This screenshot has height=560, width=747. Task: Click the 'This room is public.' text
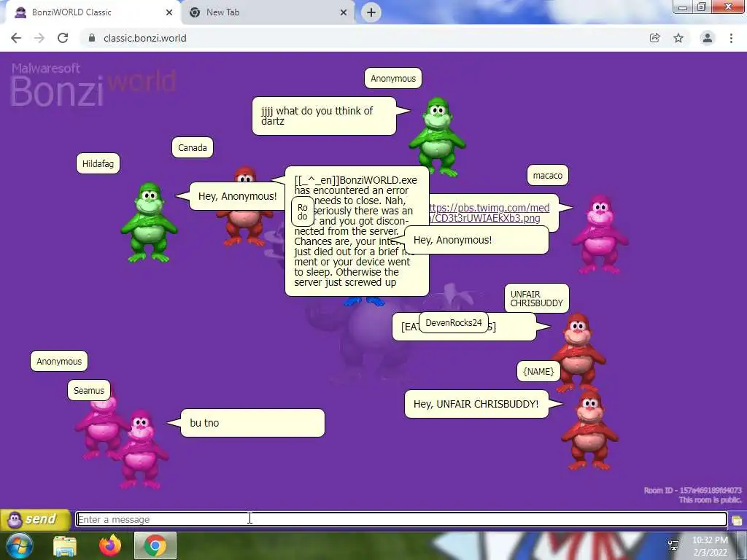[x=711, y=499]
